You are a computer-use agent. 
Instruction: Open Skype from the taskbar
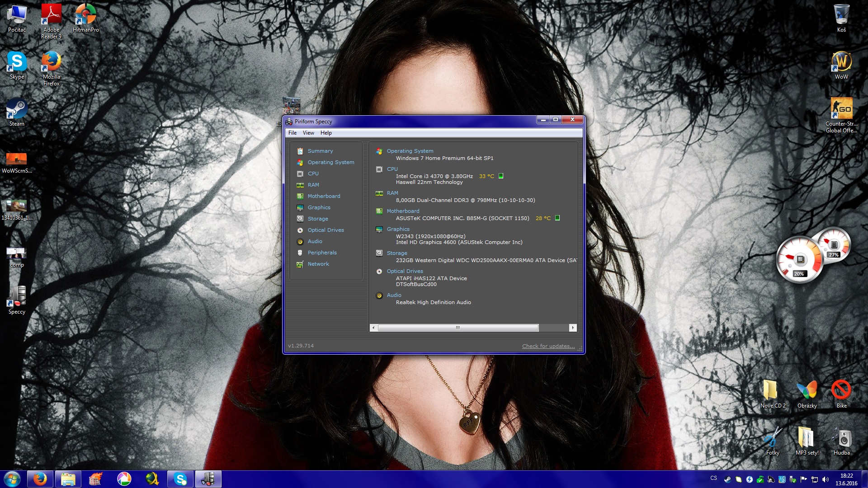(x=180, y=479)
